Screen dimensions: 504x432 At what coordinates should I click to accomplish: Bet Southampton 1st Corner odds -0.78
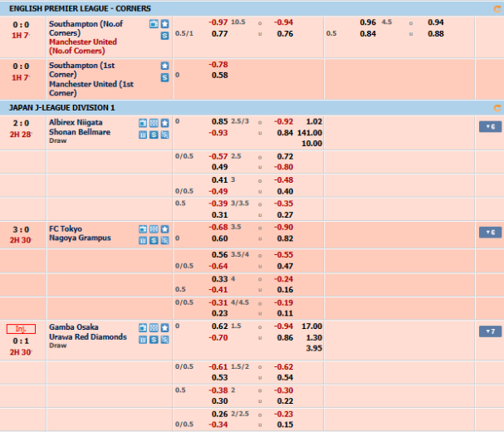pyautogui.click(x=218, y=65)
